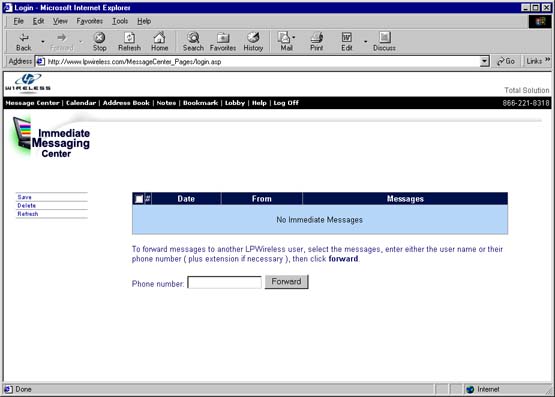Toggle the select-all checkbox in message table header

tap(139, 199)
